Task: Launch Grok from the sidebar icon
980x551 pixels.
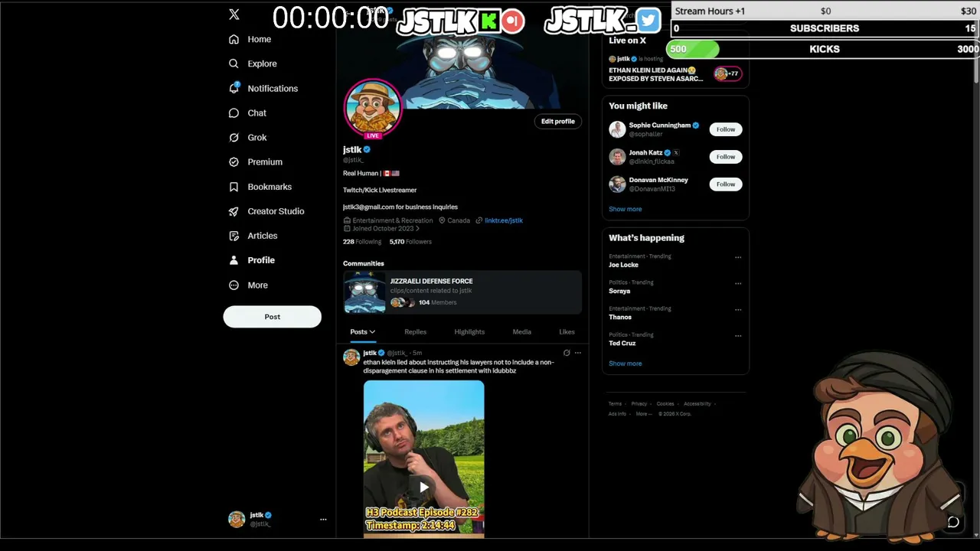Action: [234, 137]
